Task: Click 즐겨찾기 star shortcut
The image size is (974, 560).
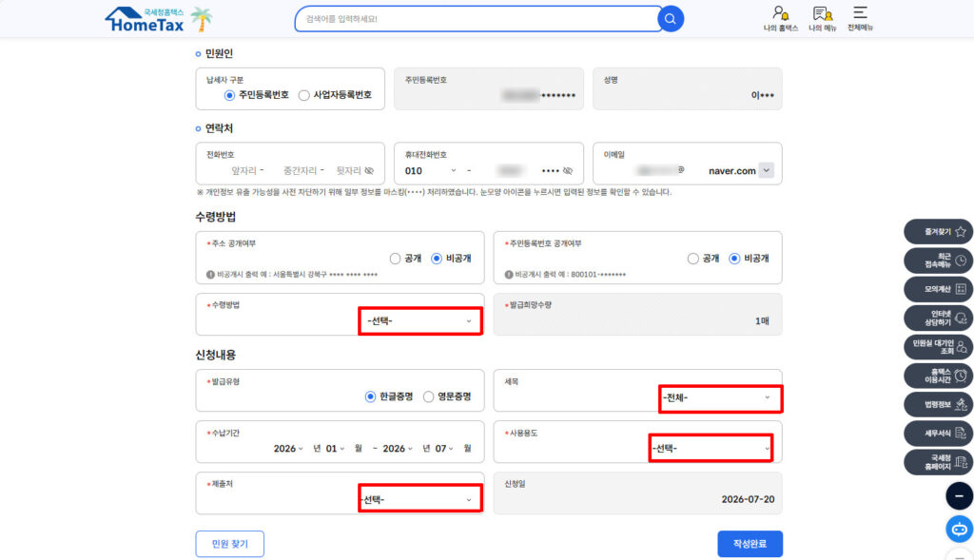Action: click(x=939, y=232)
